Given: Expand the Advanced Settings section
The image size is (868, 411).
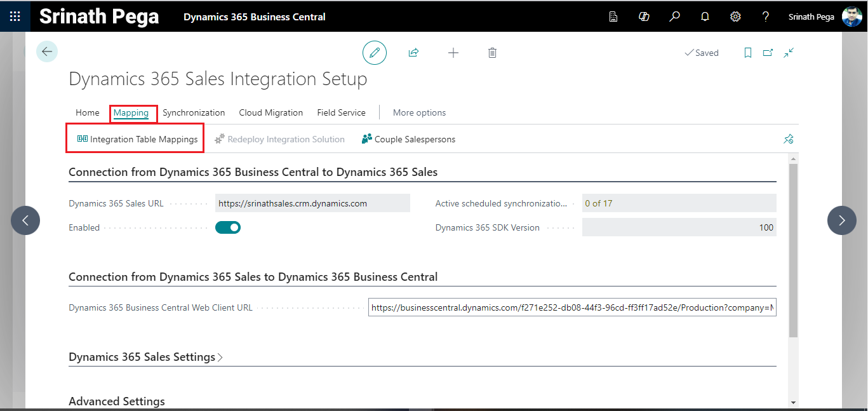Looking at the screenshot, I should (117, 401).
